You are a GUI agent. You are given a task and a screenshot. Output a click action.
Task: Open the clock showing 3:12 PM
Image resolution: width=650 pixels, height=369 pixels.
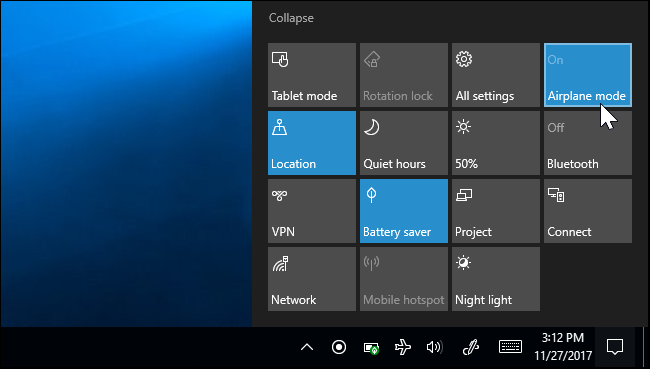[x=563, y=347]
